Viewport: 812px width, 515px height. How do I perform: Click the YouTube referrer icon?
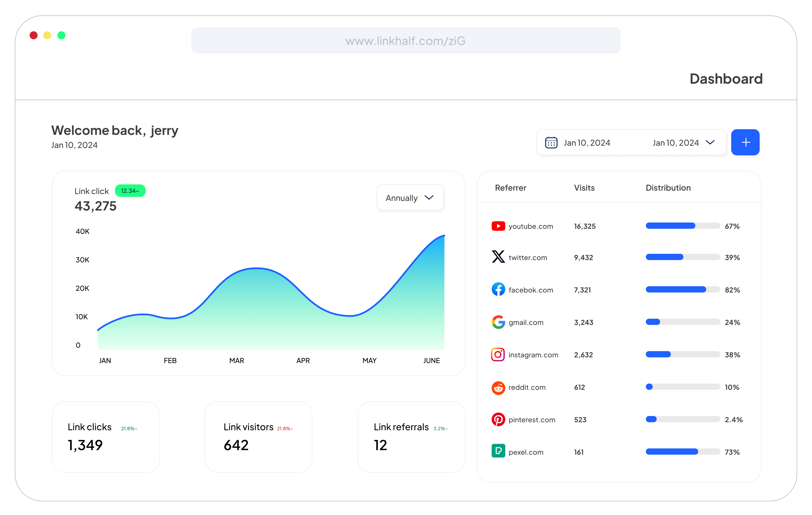pos(498,226)
